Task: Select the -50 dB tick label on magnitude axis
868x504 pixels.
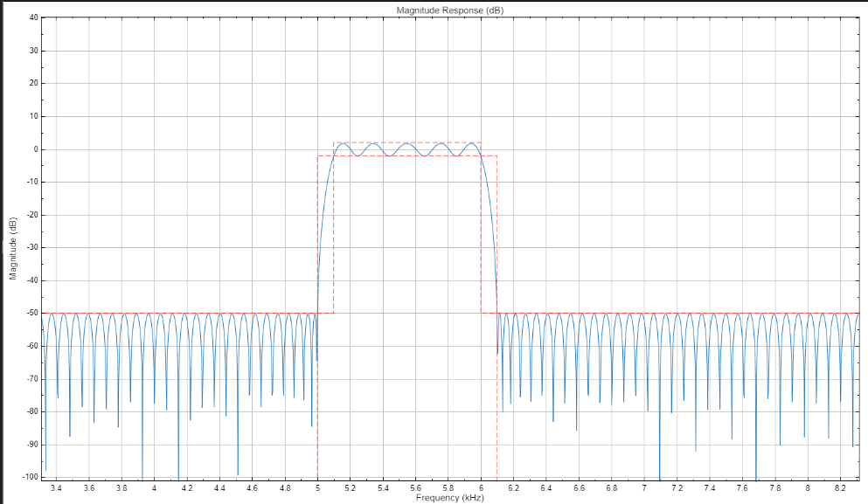Action: 31,313
